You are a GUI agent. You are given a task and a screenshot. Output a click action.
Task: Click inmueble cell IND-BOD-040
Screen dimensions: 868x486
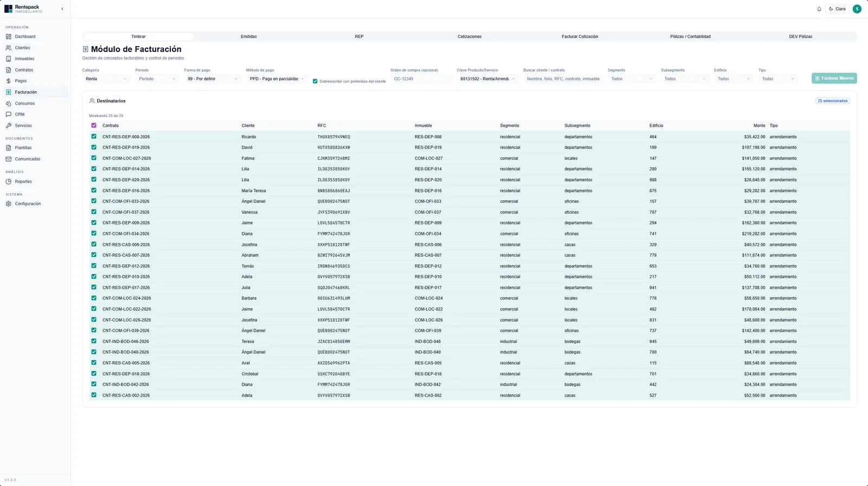(x=427, y=352)
